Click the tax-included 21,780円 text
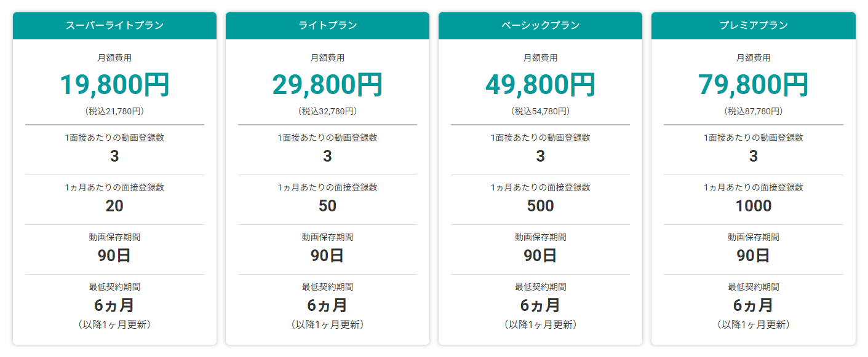The image size is (868, 357). (114, 112)
